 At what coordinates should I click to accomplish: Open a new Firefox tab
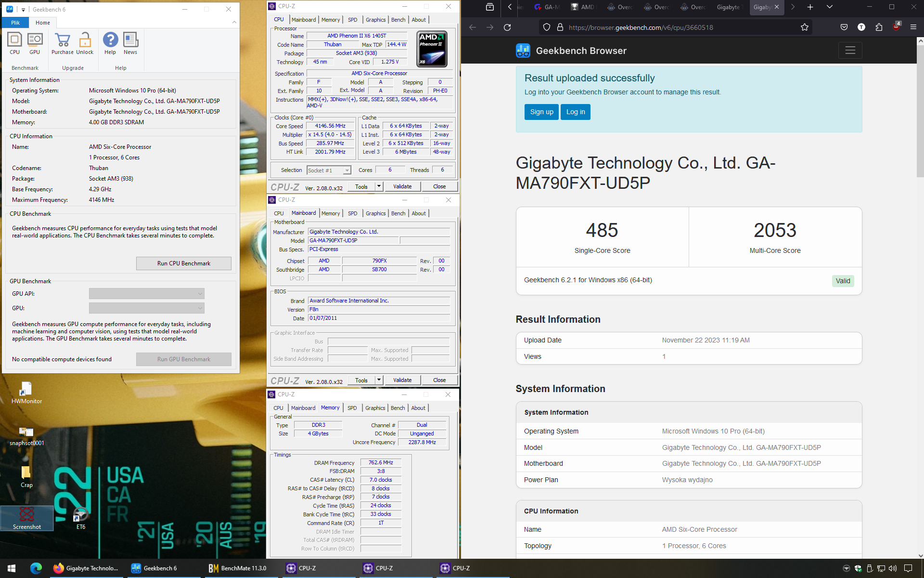pos(810,7)
